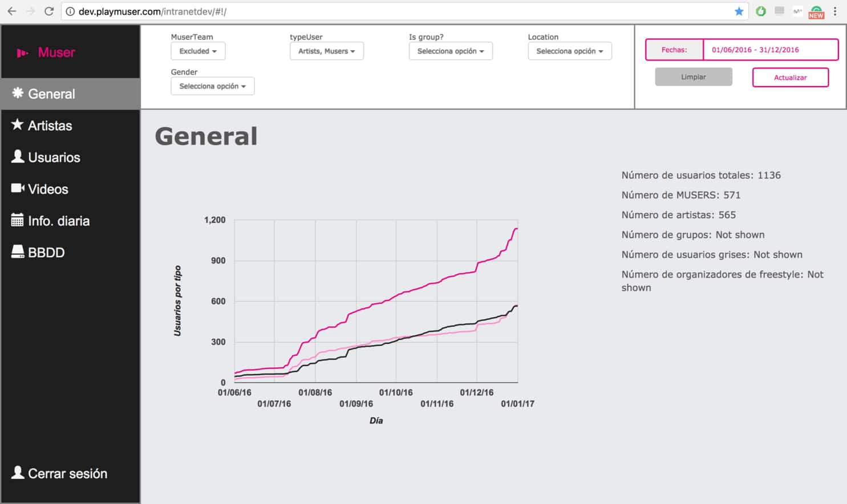The width and height of the screenshot is (847, 504).
Task: Open the Info. diaria menu item
Action: coord(59,221)
